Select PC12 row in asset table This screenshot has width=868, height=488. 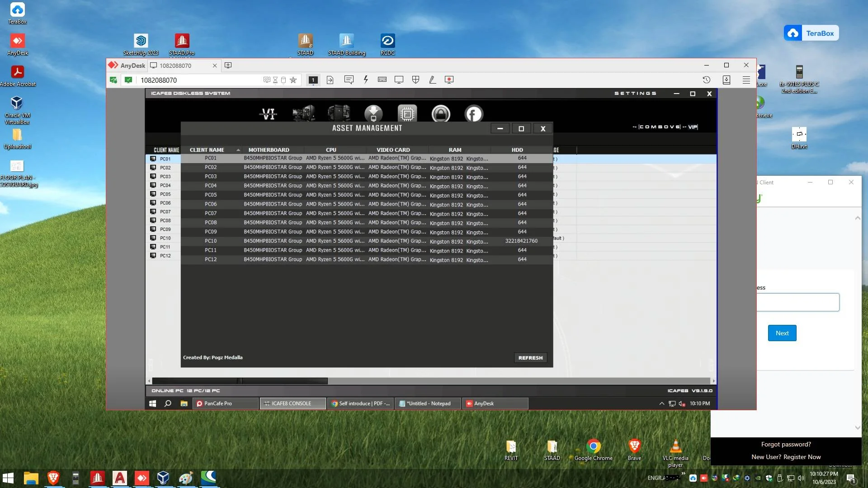367,259
